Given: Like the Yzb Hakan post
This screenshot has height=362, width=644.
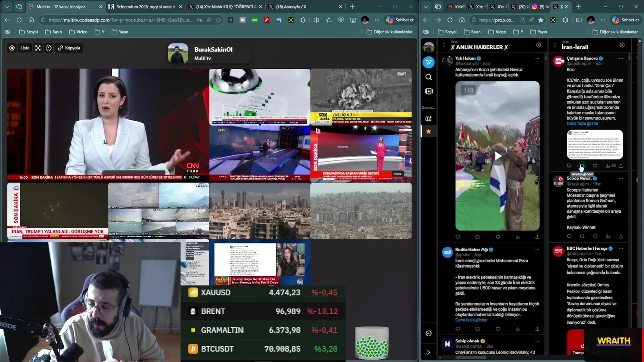Looking at the screenshot, I should [x=498, y=237].
